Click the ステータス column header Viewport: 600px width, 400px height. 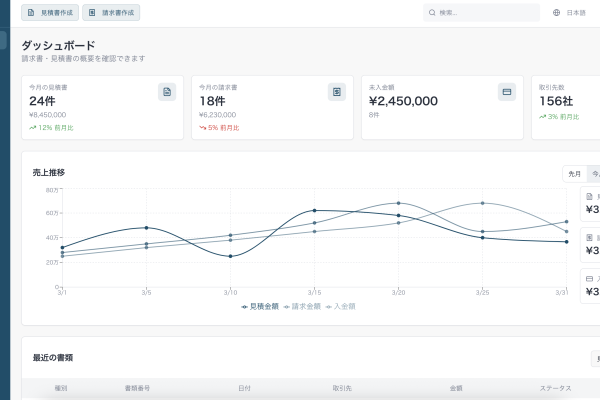pyautogui.click(x=555, y=386)
